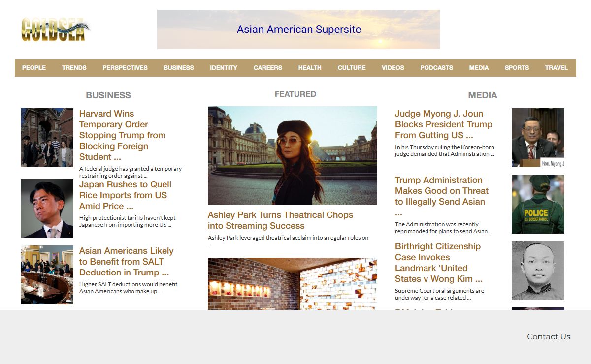
Task: Click the 'Administration was recently reprimanded' summary
Action: pyautogui.click(x=444, y=228)
